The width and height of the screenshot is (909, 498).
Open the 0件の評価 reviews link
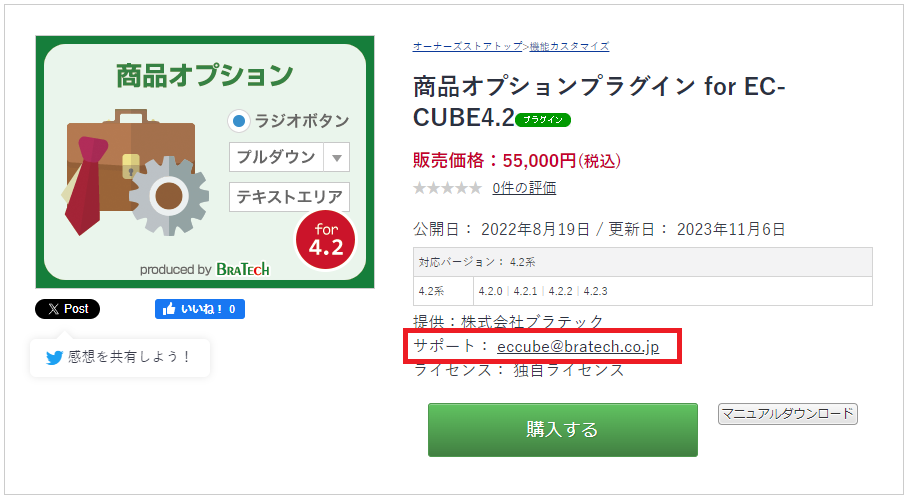pos(524,188)
